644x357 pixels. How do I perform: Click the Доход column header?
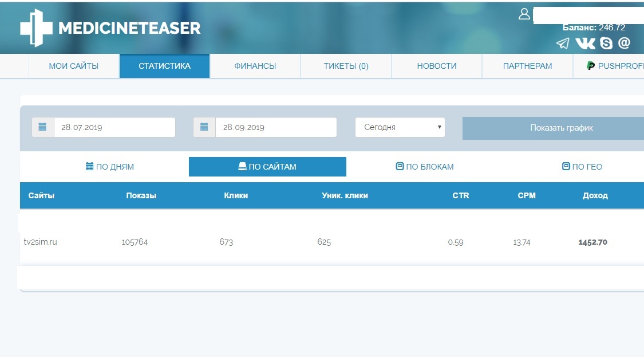click(595, 195)
